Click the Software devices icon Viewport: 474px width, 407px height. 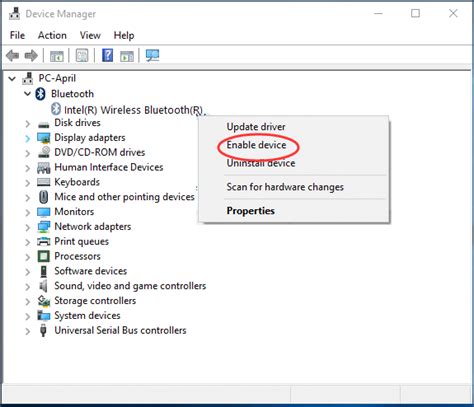click(x=44, y=271)
